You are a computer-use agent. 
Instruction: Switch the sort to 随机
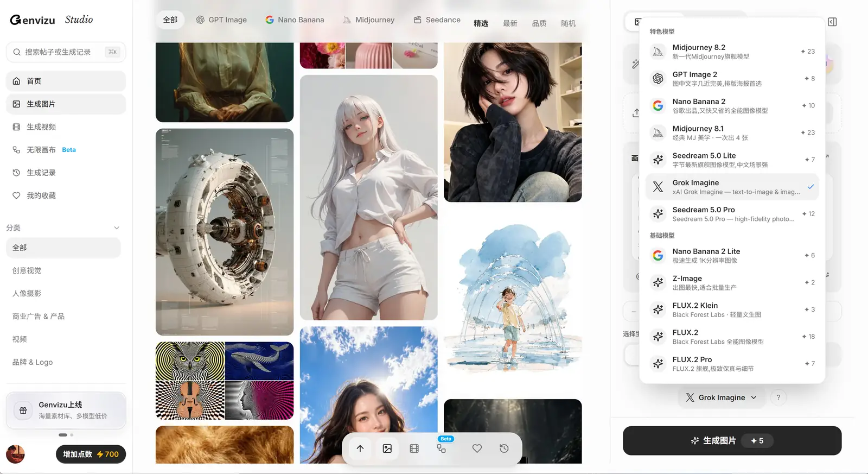pos(569,23)
